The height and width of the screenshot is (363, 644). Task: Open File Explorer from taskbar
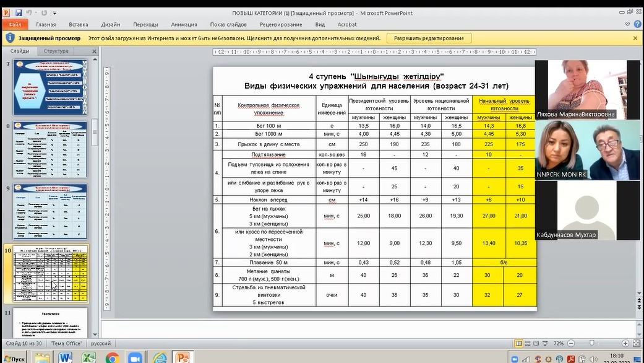(x=42, y=357)
